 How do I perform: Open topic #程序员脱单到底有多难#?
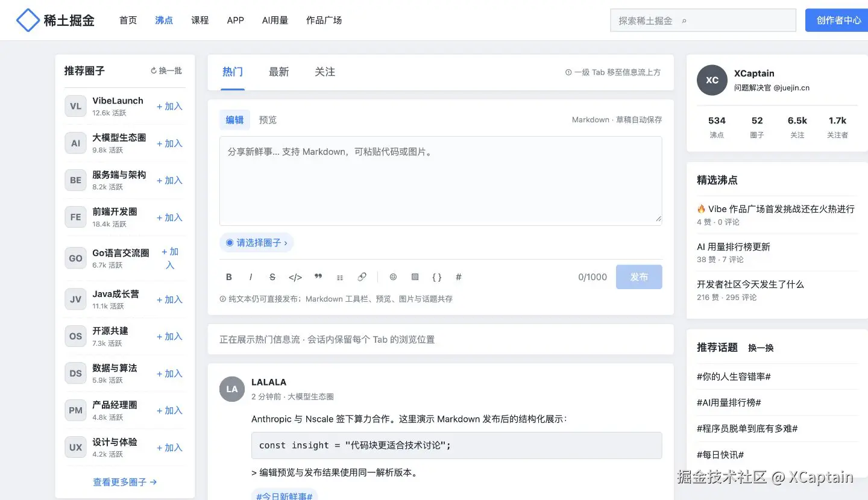(x=747, y=428)
